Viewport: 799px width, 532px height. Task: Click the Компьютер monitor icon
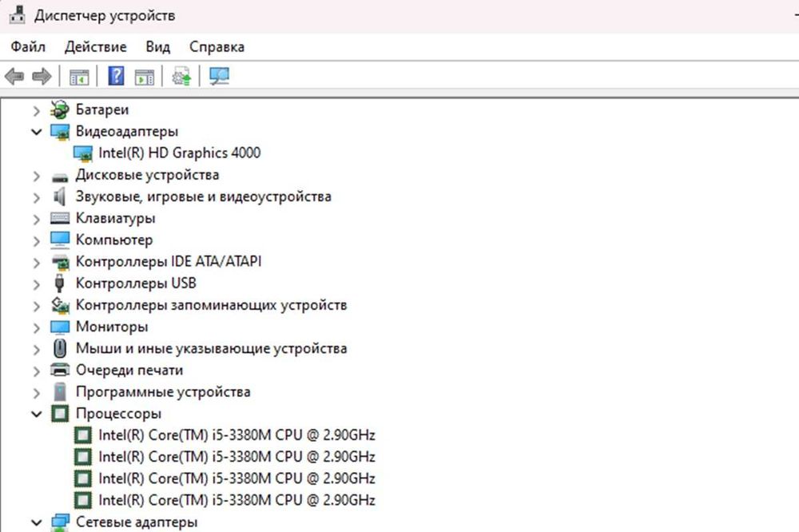[60, 240]
